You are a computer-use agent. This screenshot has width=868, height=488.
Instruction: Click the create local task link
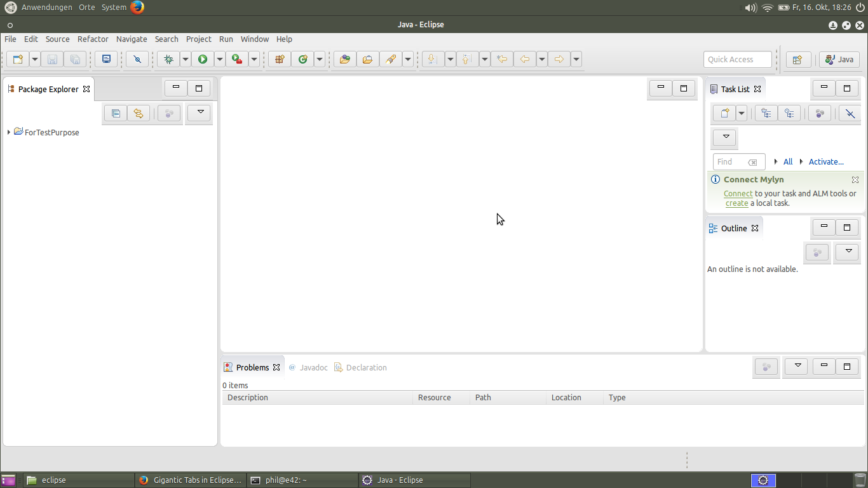coord(736,203)
